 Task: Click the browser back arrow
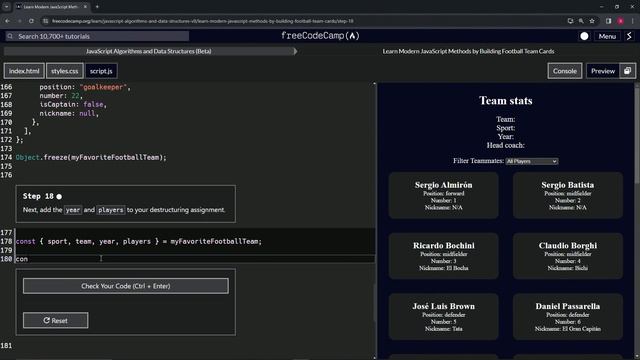(7, 21)
